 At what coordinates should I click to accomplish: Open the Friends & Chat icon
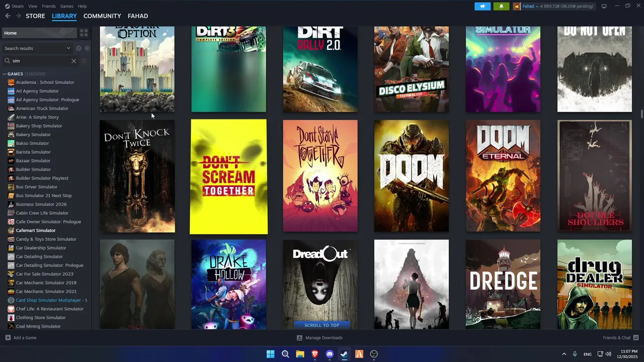pyautogui.click(x=636, y=338)
